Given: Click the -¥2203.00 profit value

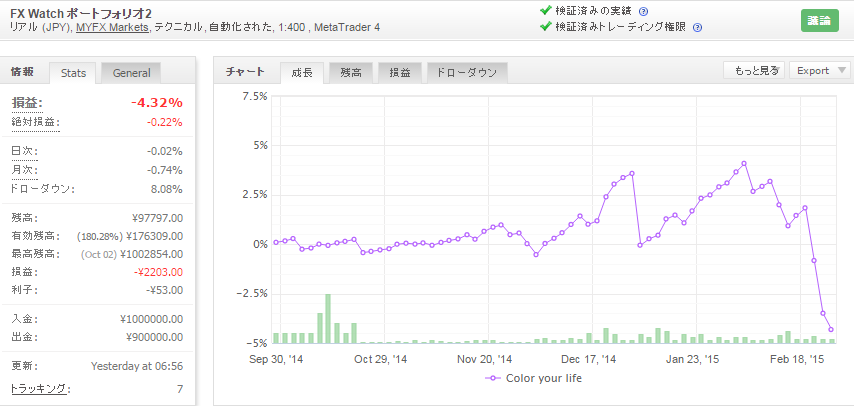Looking at the screenshot, I should (x=157, y=272).
